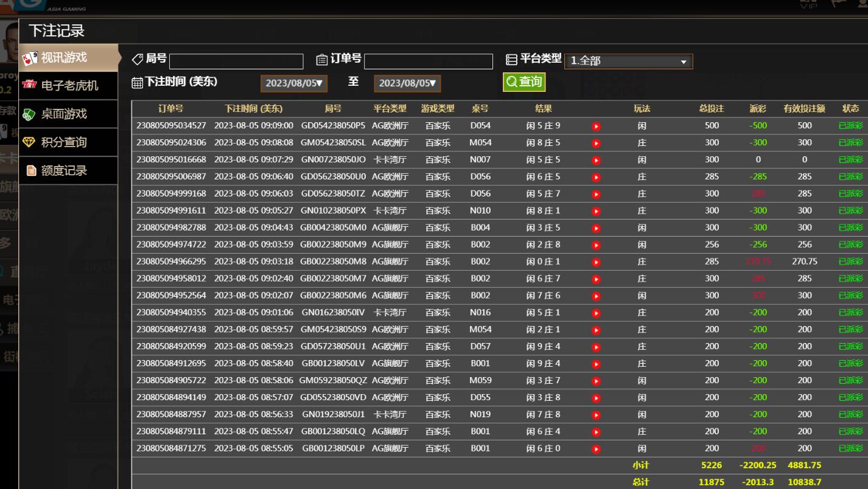868x489 pixels.
Task: Click the VIP icon in top bar
Action: tap(809, 5)
